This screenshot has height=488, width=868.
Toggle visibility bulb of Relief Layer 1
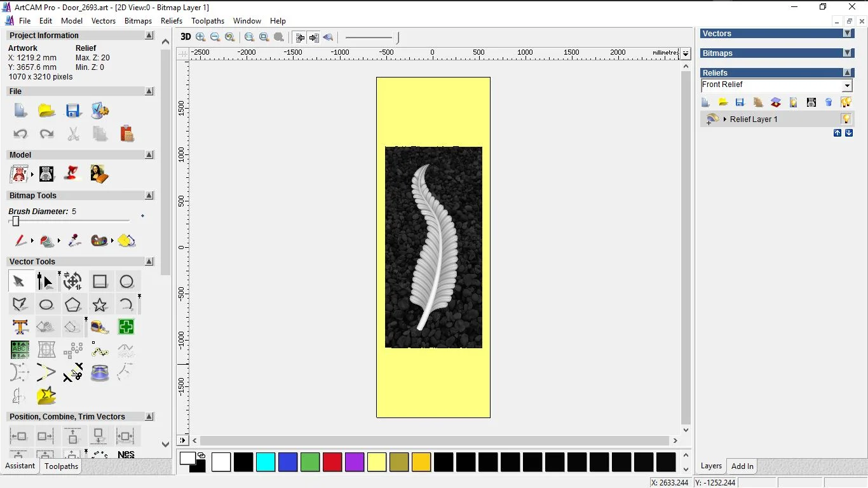coord(846,119)
